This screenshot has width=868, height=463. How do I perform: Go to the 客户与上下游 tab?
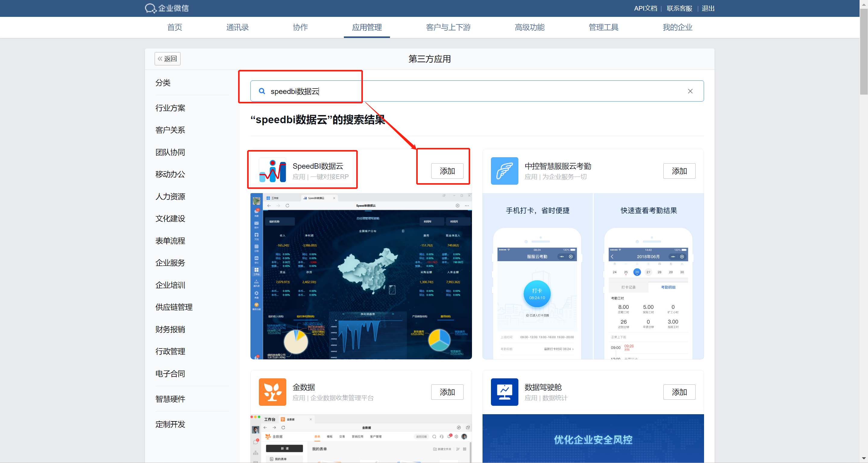pos(448,27)
